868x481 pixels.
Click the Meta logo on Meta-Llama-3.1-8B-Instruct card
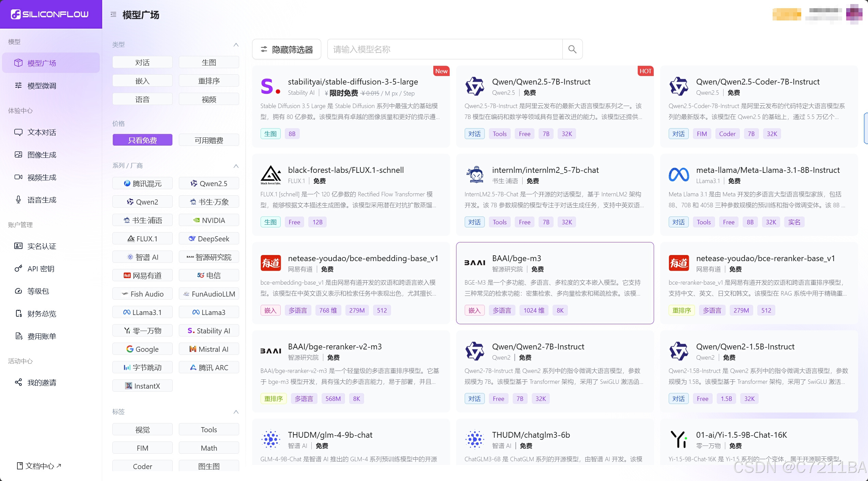coord(679,175)
